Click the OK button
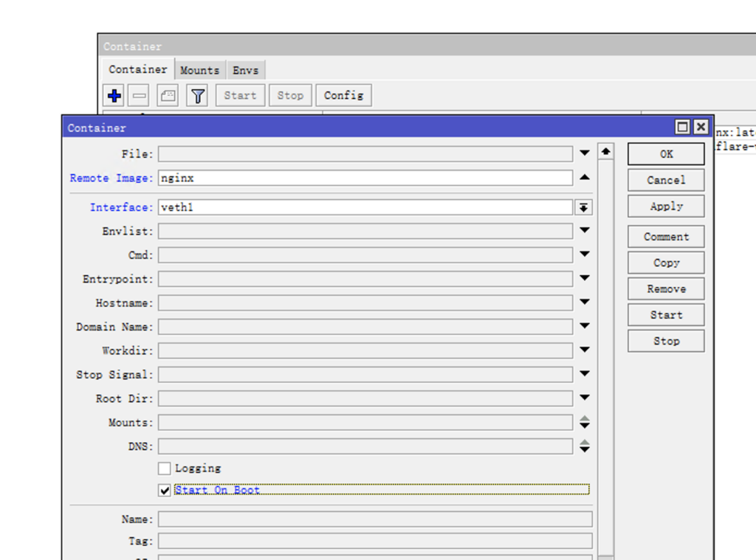 (x=666, y=154)
